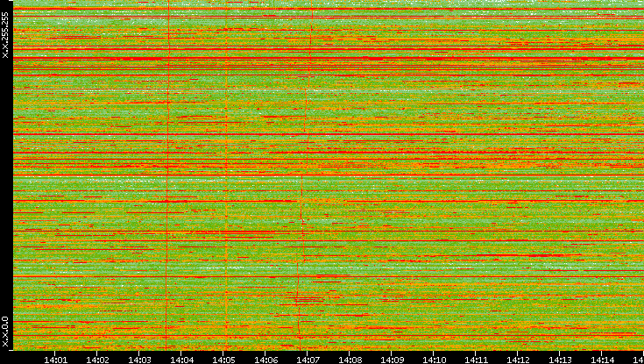
Task: Click the 14:08 time axis label
Action: pos(350,360)
